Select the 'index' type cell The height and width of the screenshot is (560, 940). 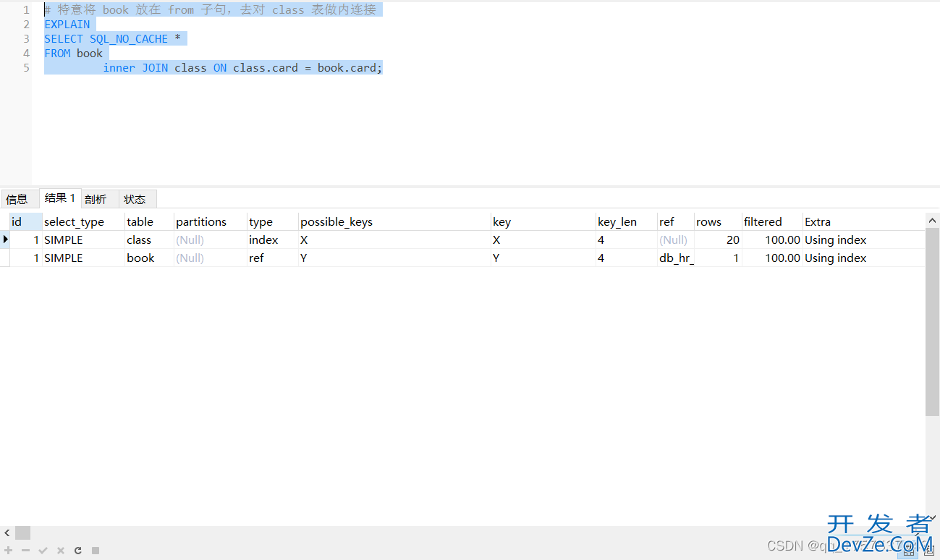pyautogui.click(x=273, y=239)
